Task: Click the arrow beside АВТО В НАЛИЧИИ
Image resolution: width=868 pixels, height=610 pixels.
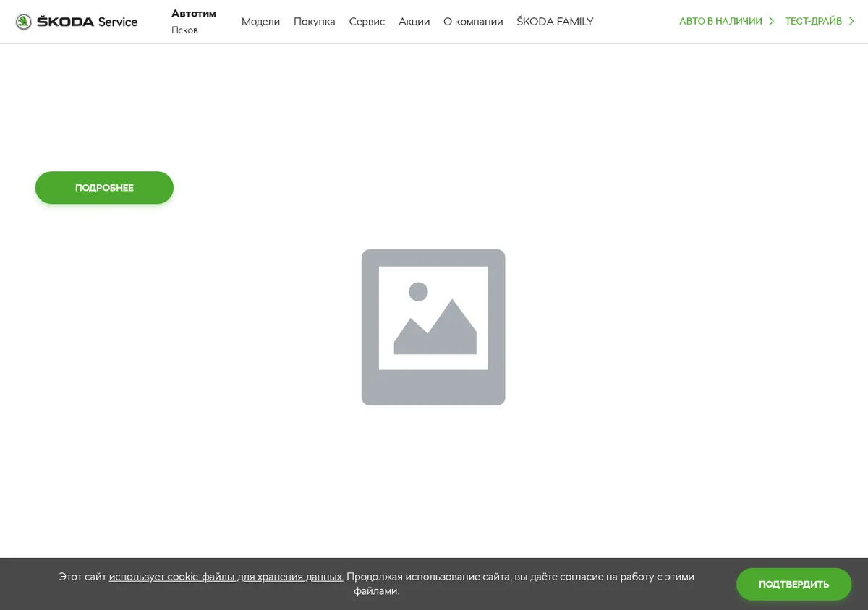Action: coord(771,22)
